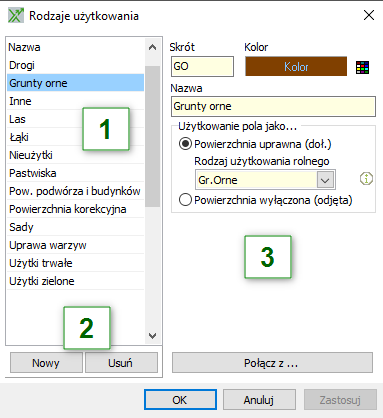Click the Nazwa column header
Screen dimensions: 383x418
click(x=76, y=47)
